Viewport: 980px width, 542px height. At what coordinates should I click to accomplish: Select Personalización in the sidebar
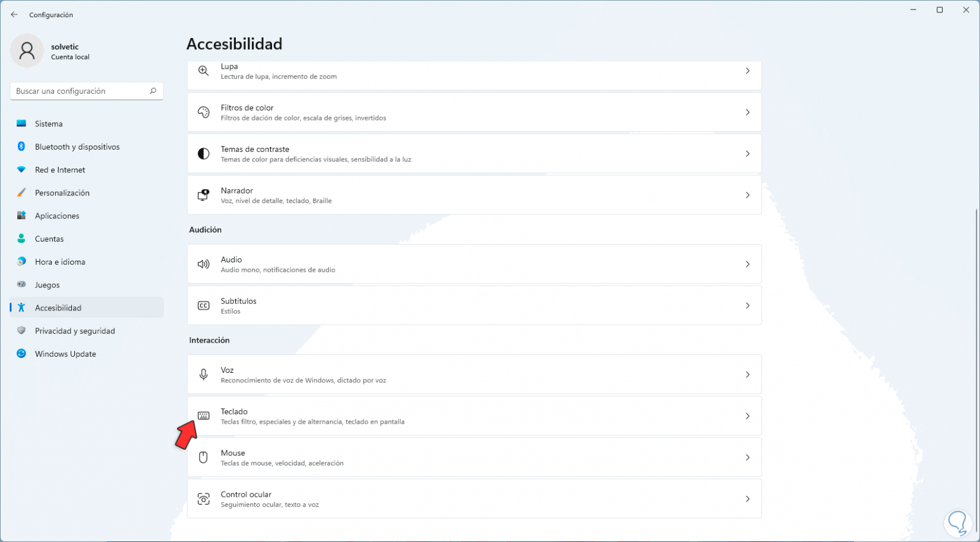[87, 193]
